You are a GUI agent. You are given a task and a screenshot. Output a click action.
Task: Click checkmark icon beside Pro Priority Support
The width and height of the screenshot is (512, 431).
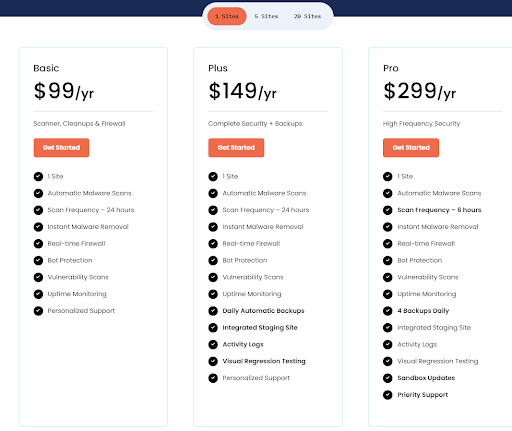point(388,395)
